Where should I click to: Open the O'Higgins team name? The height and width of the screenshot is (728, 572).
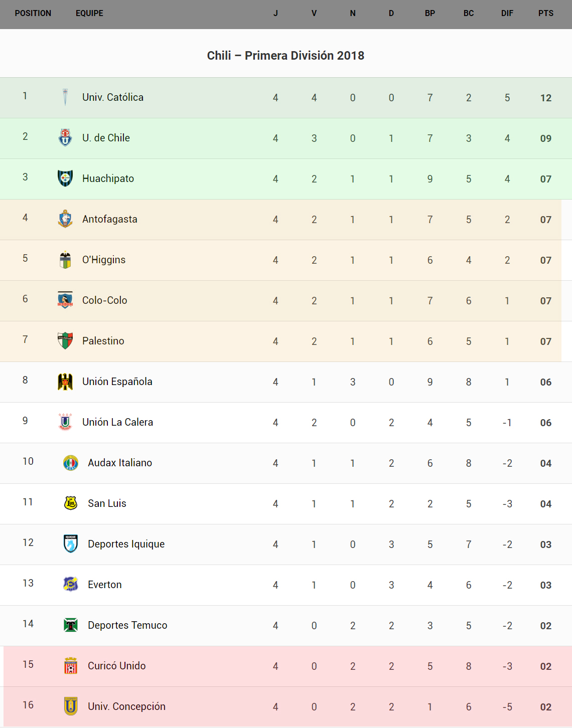104,260
